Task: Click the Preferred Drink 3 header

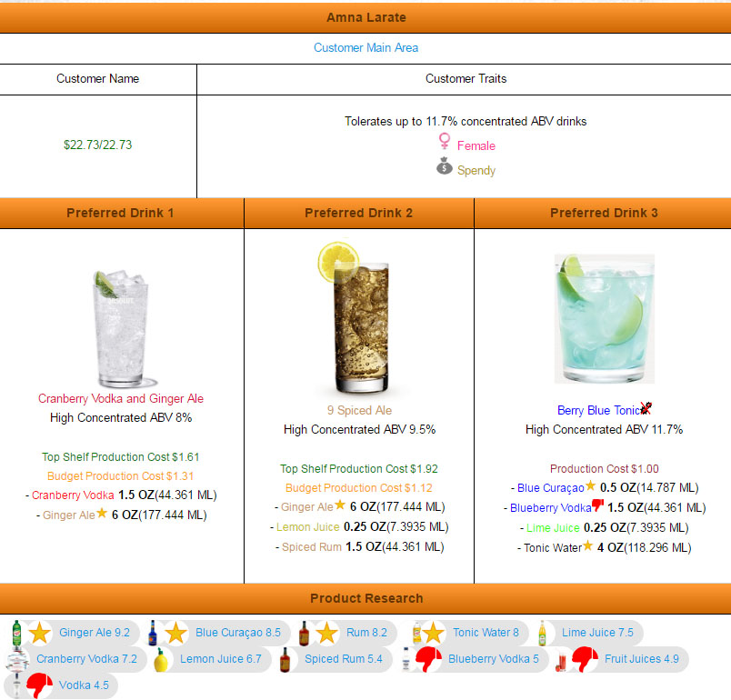Action: (x=603, y=213)
